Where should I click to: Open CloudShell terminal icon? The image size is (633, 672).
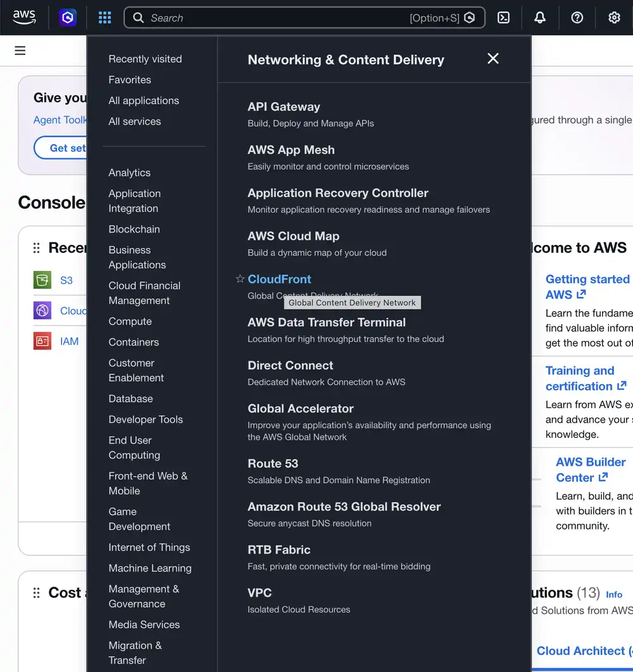[503, 18]
